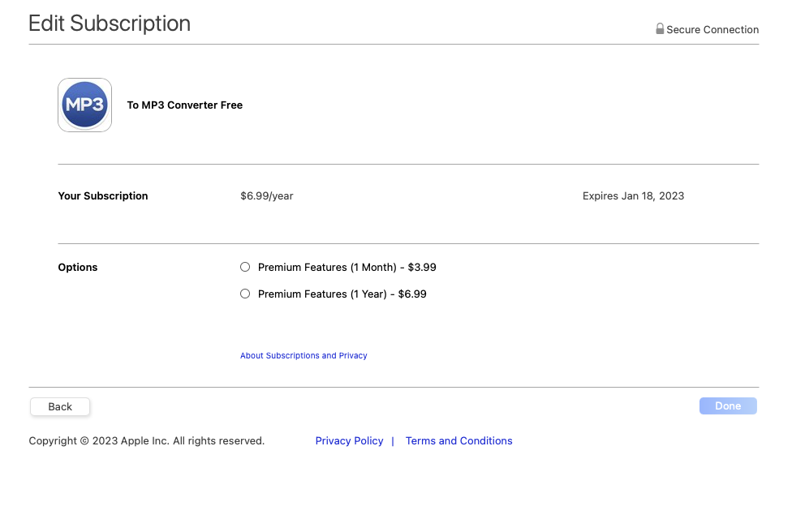
Task: Click the yearly plan $6.99 price text
Action: (412, 294)
